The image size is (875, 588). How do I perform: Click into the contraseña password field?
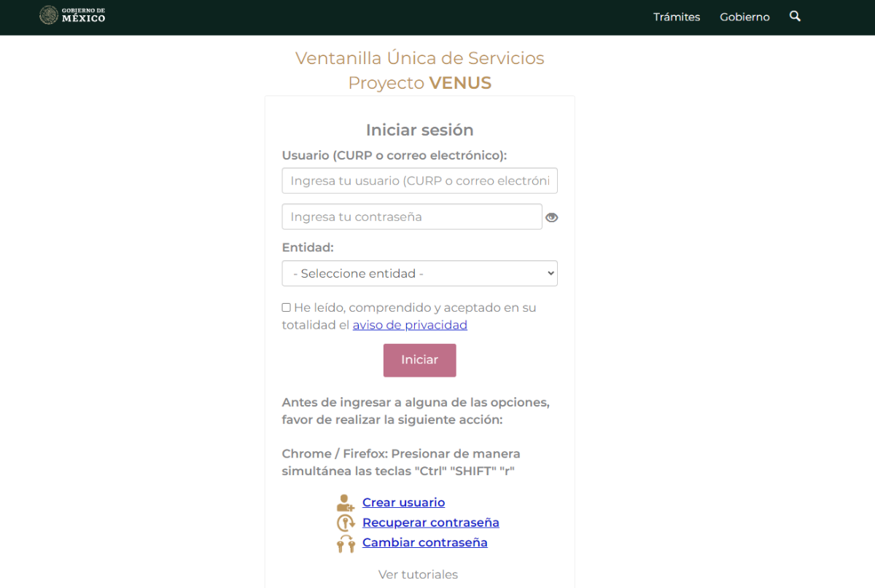[x=411, y=216]
